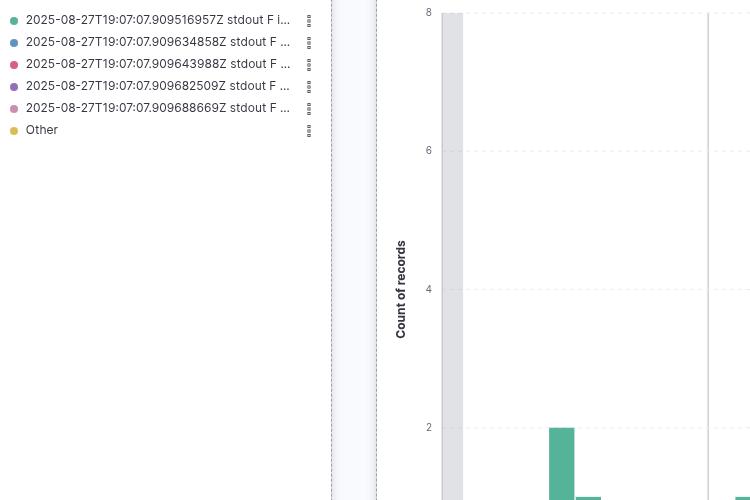Click the tall green bar in chart
This screenshot has width=750, height=500.
561,463
